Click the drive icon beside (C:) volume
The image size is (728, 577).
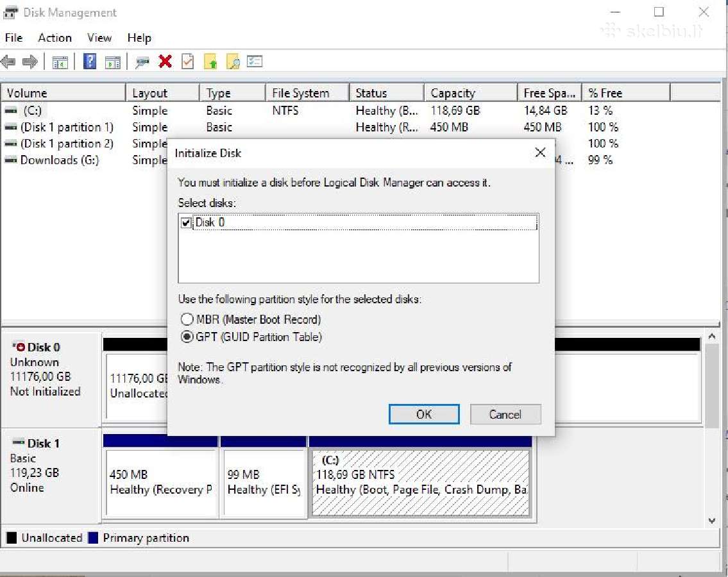click(x=11, y=111)
